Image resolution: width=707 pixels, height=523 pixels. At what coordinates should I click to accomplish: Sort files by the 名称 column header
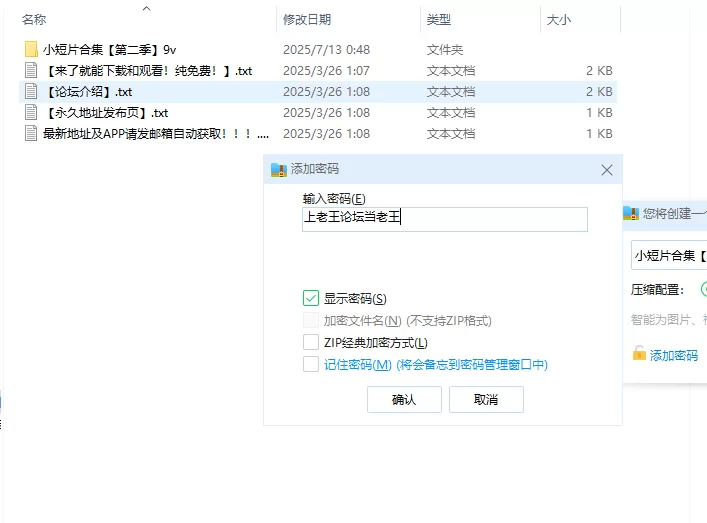click(34, 19)
